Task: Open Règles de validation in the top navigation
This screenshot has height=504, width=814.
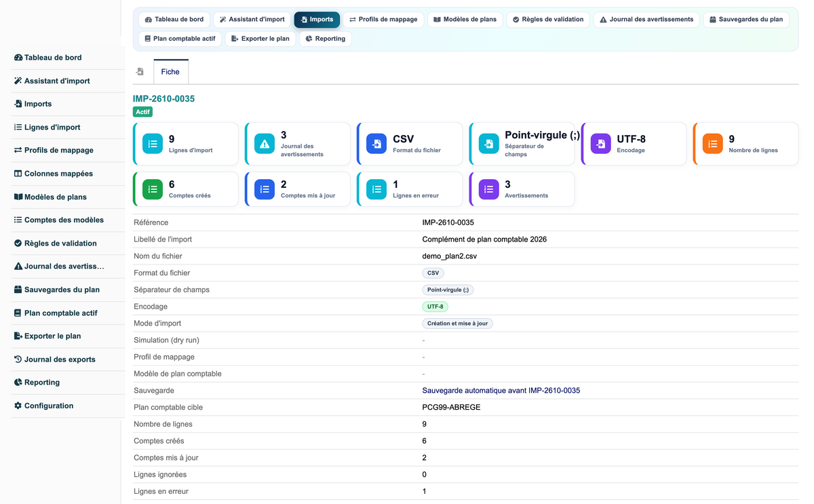Action: pyautogui.click(x=548, y=20)
